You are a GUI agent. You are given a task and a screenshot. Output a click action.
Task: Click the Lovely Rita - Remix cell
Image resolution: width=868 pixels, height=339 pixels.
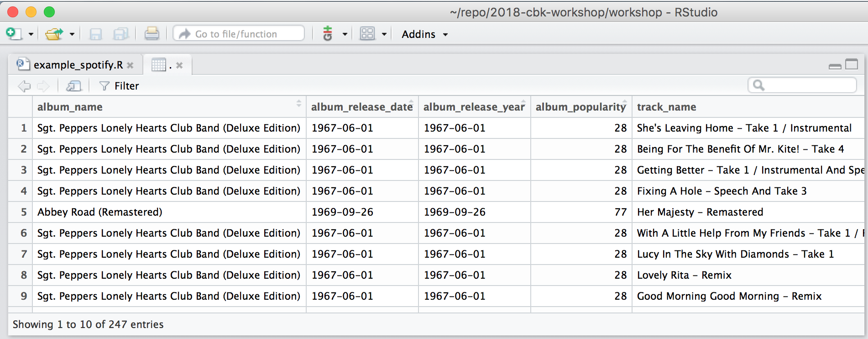(748, 275)
